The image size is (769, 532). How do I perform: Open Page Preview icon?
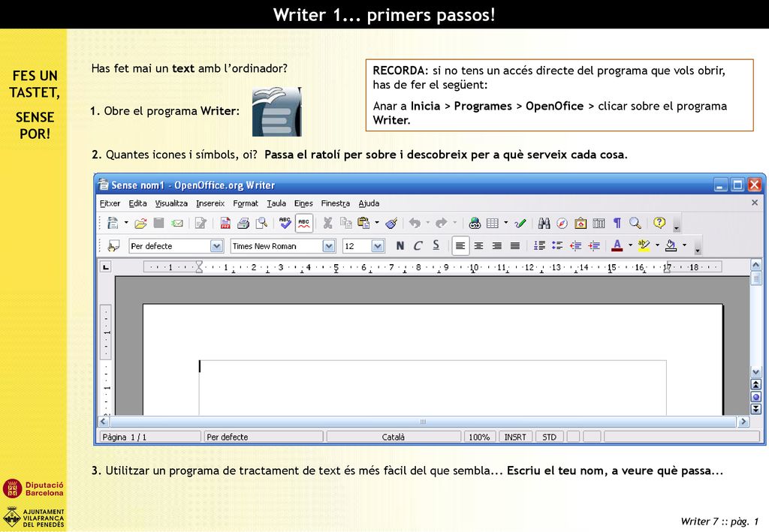261,224
